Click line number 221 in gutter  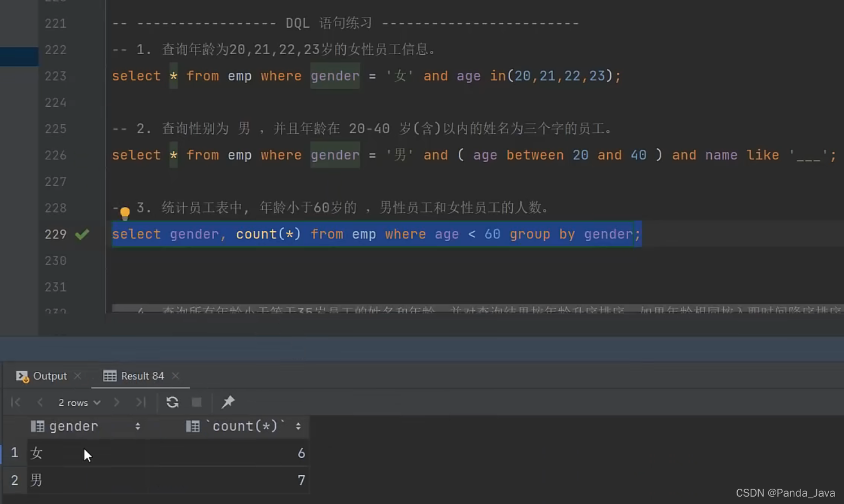pos(55,24)
